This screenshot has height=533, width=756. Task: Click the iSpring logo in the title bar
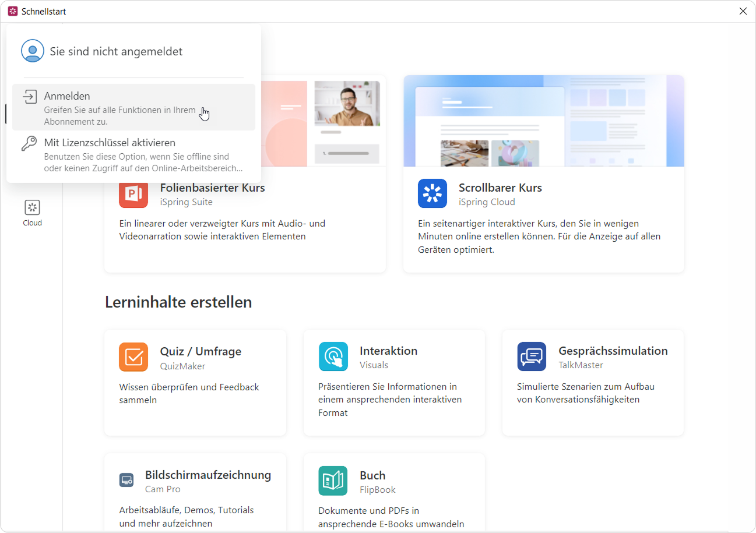pyautogui.click(x=13, y=11)
